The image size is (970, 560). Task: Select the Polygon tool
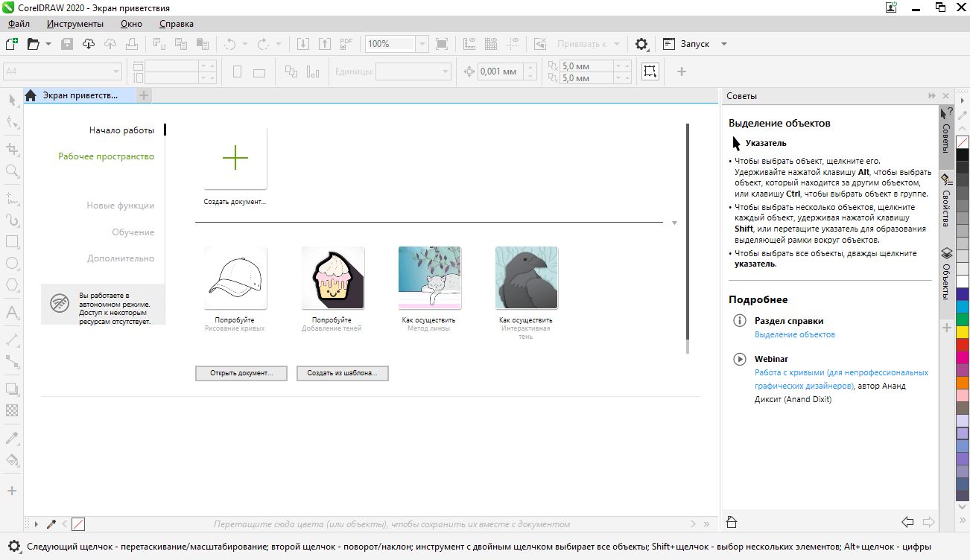[12, 285]
